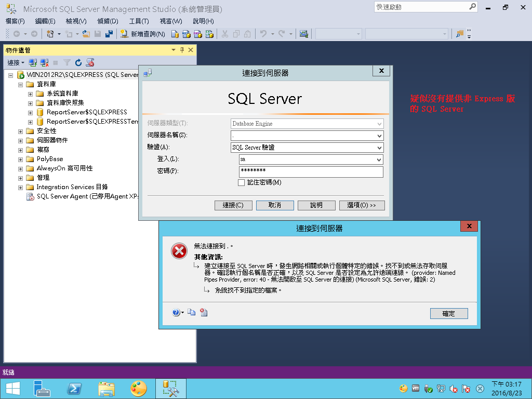This screenshot has width=532, height=399.
Task: Open the 工具(T) menu
Action: pos(139,21)
